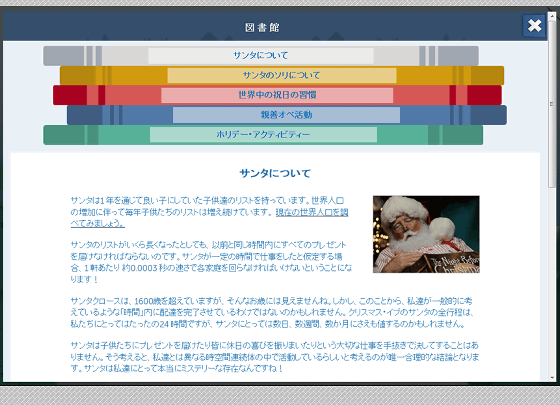This screenshot has width=560, height=405.
Task: Click the paragraph starting サンタのリストがいくら長く
Action: pos(211,262)
